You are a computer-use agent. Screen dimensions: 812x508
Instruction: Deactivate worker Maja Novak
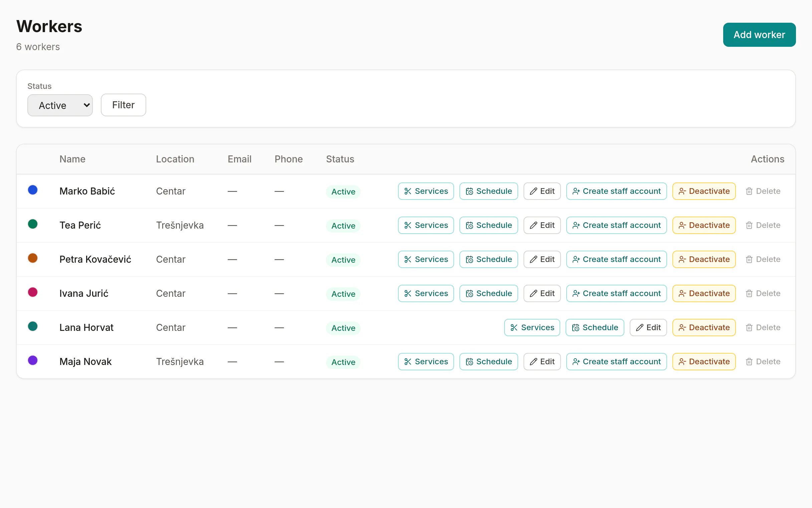(704, 362)
